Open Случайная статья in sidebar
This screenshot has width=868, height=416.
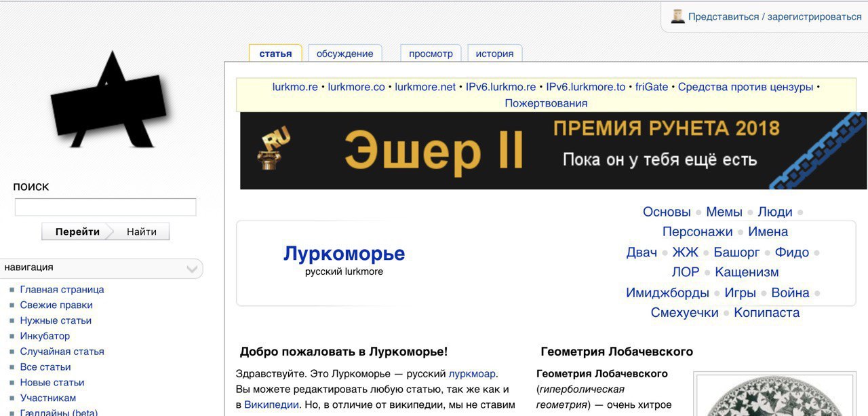point(62,352)
